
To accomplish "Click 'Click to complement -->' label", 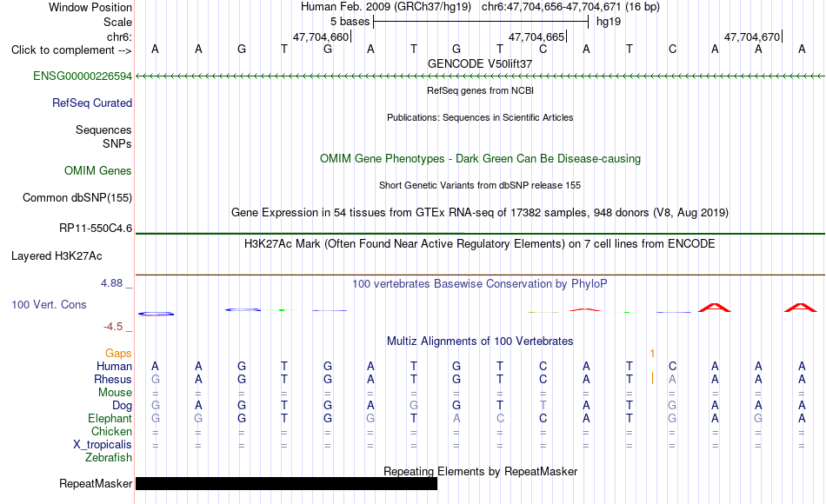I will point(71,50).
